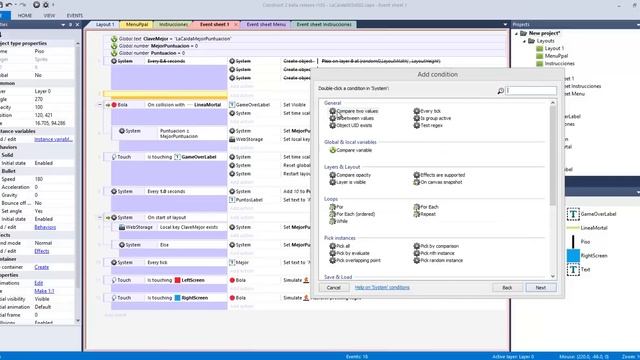Open Help on 'System' conditions link
The width and height of the screenshot is (640, 360).
382,287
